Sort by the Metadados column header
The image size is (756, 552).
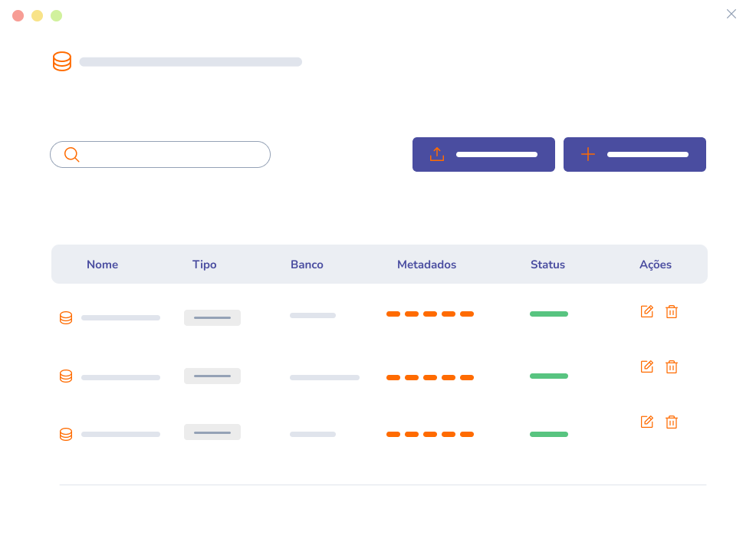[x=427, y=264]
